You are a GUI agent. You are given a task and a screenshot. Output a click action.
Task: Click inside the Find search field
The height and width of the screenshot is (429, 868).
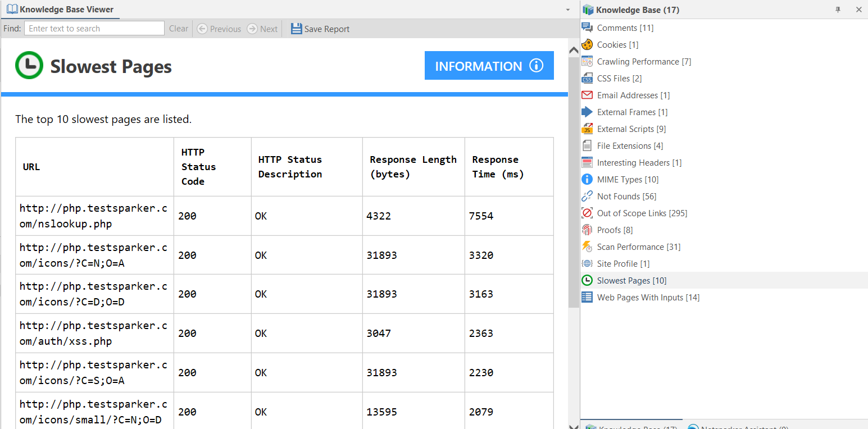(x=94, y=28)
